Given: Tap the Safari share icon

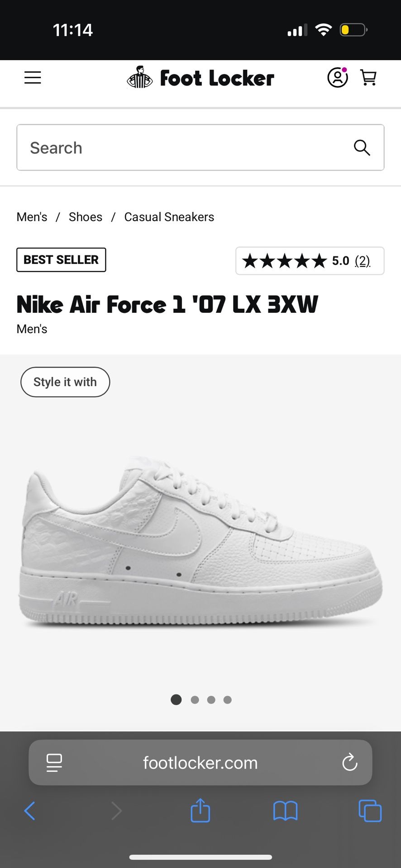Looking at the screenshot, I should click(200, 810).
